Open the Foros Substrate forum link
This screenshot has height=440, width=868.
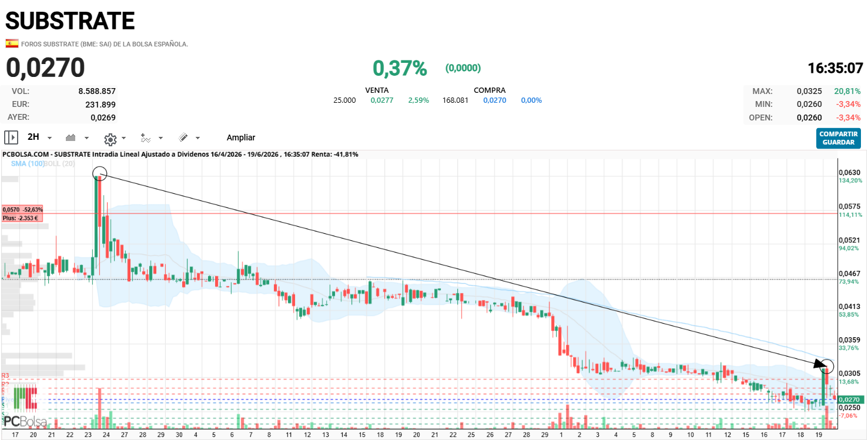click(105, 44)
